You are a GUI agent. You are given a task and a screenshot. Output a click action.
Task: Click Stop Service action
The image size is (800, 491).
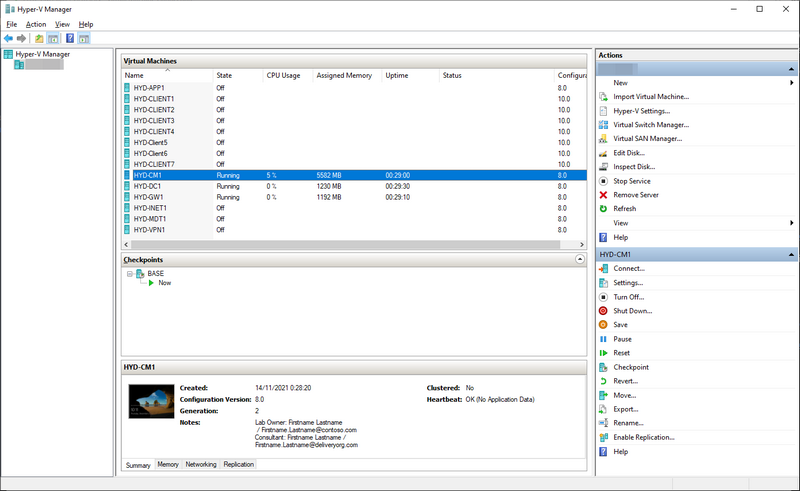(x=632, y=181)
